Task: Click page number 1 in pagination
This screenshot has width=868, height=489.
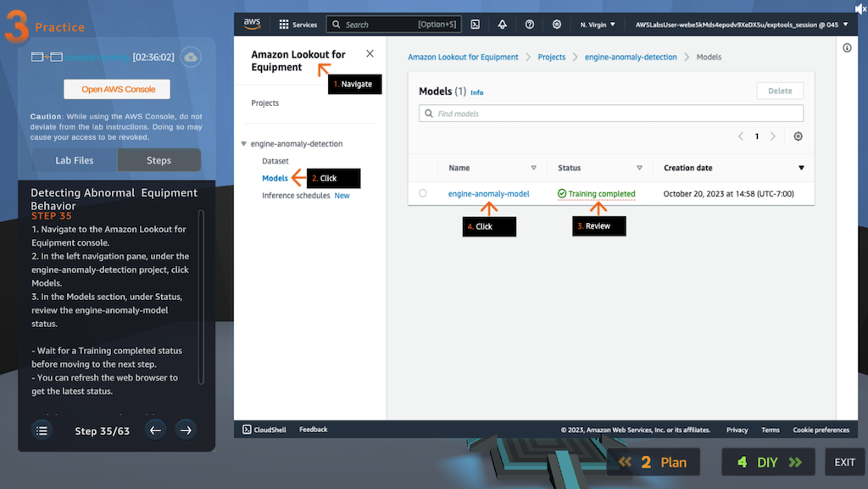Action: (757, 136)
